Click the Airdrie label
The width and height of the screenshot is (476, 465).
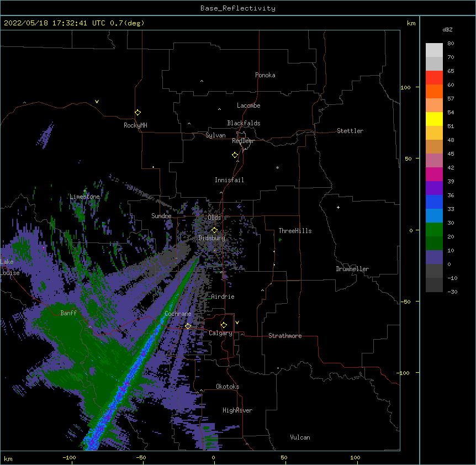(x=223, y=297)
